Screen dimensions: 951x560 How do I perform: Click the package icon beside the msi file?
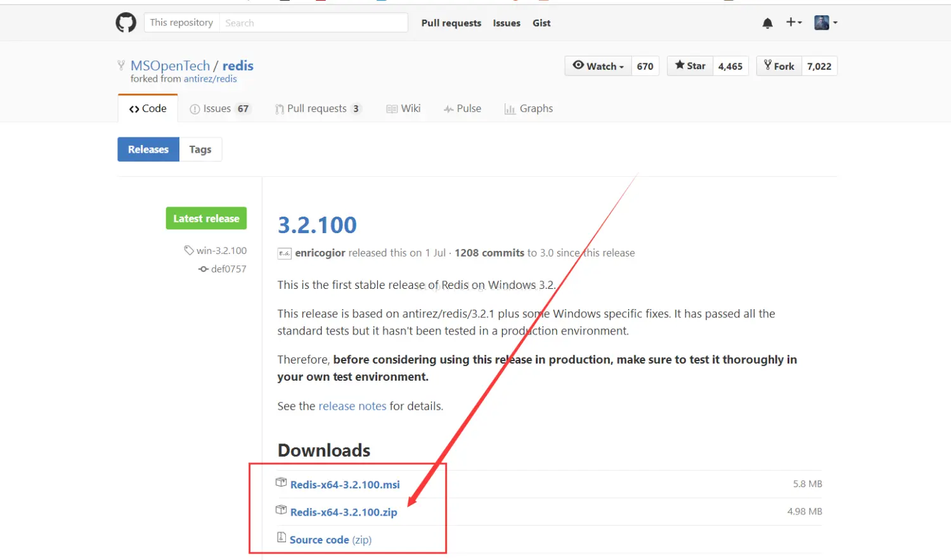[x=281, y=483]
